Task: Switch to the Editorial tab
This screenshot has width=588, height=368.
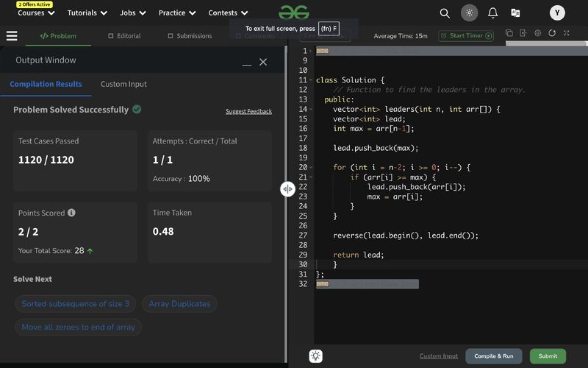Action: click(x=124, y=36)
